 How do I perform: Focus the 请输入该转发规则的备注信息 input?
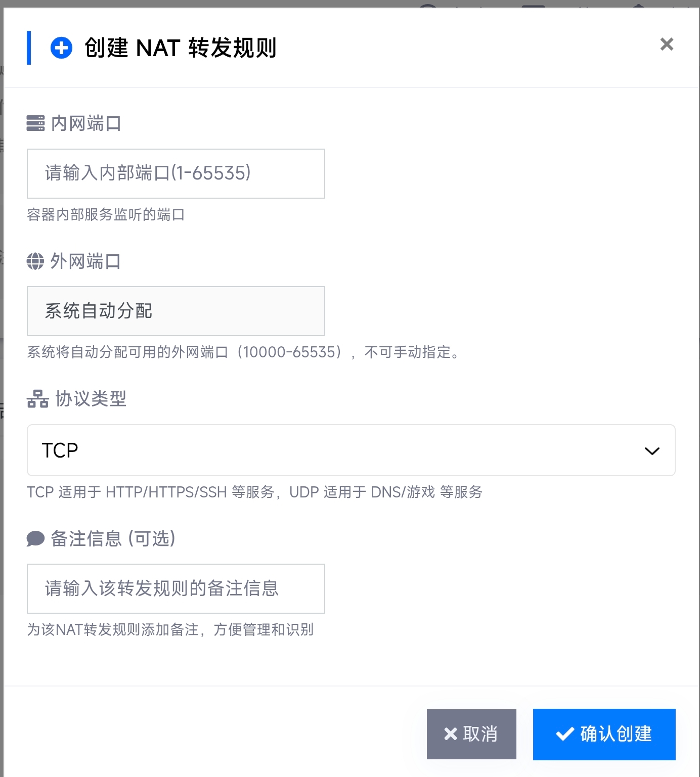pos(176,589)
